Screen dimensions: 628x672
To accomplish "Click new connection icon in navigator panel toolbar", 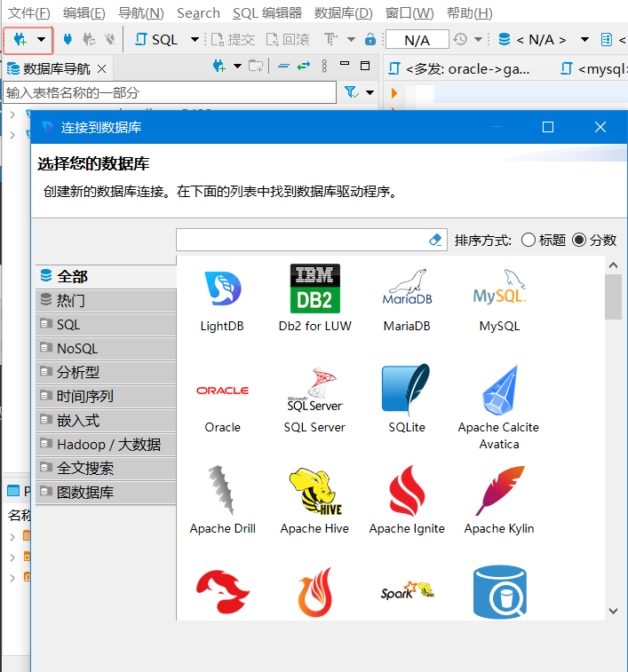I will (219, 66).
